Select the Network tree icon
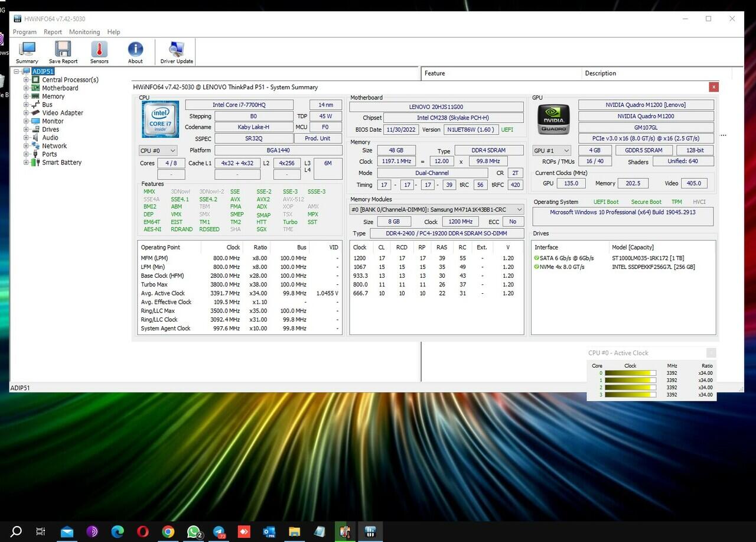This screenshot has height=542, width=756. click(35, 146)
